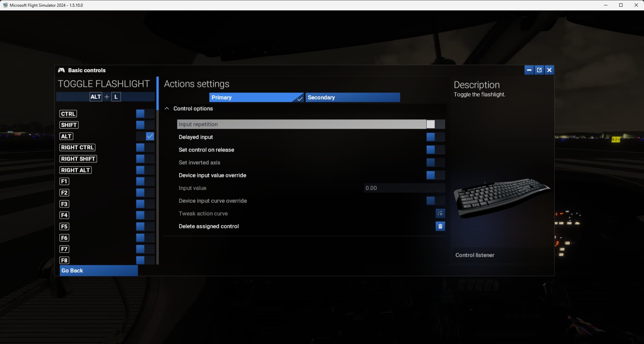The height and width of the screenshot is (344, 644).
Task: Collapse the Control options section
Action: (x=167, y=109)
